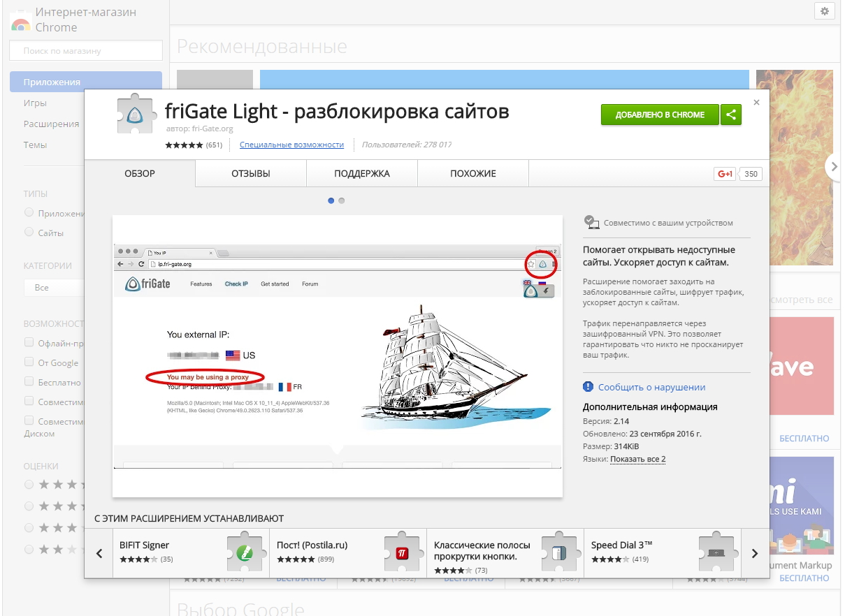The width and height of the screenshot is (852, 616).
Task: Open Темы in the store sidebar
Action: [x=35, y=145]
